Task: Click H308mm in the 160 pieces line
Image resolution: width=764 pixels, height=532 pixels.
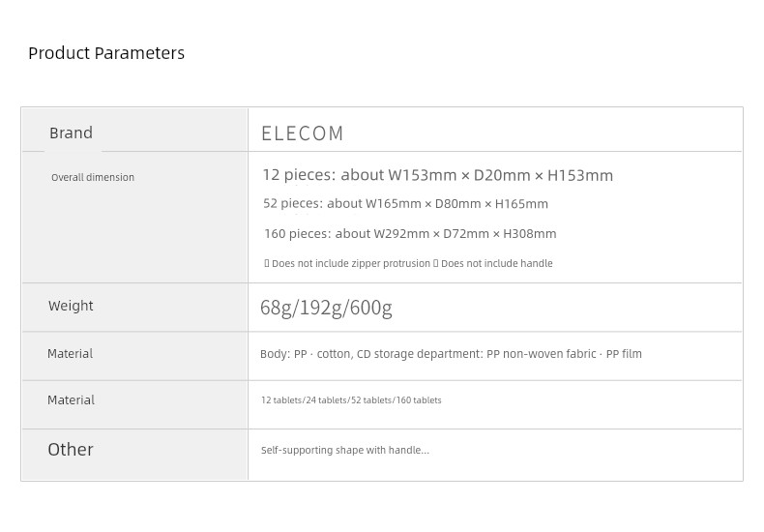Action: click(530, 234)
